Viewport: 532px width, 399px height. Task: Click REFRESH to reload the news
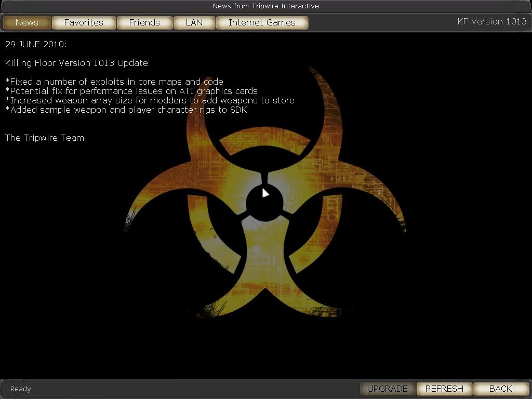click(444, 389)
